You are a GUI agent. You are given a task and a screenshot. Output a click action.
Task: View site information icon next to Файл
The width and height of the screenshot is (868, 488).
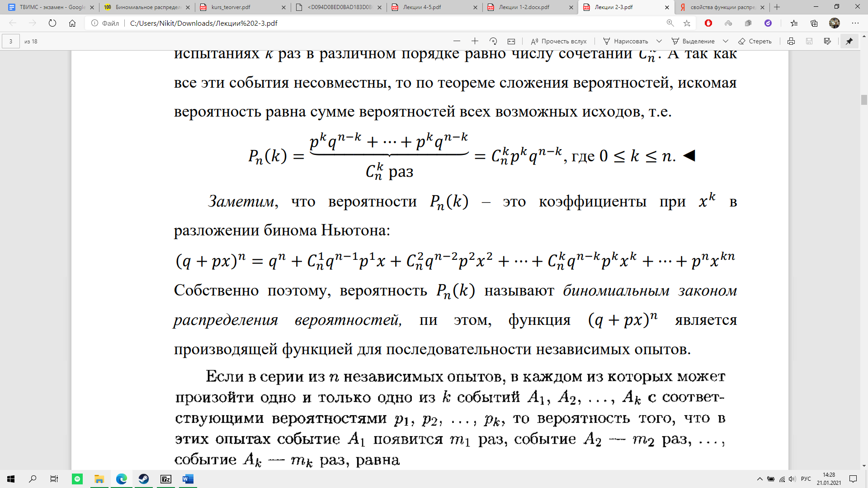[x=94, y=23]
